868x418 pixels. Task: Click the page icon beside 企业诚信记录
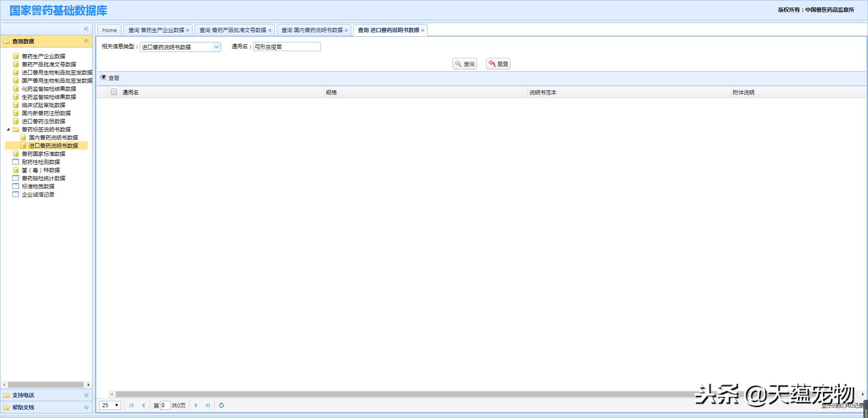click(x=16, y=194)
